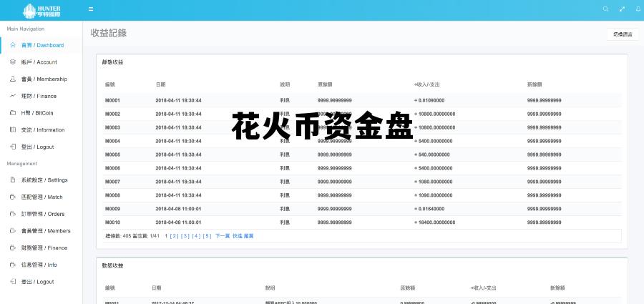Click the book icon beside Information
This screenshot has width=644, height=304.
click(x=13, y=129)
